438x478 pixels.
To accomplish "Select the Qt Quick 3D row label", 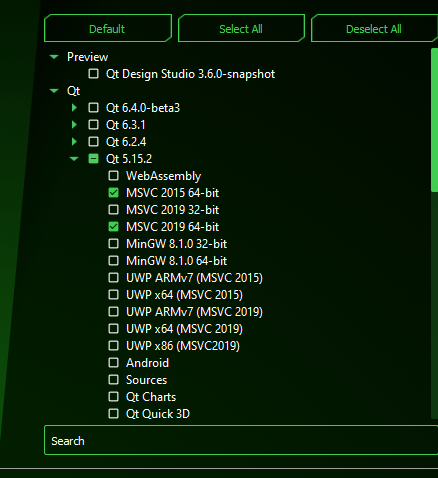I will pos(158,414).
